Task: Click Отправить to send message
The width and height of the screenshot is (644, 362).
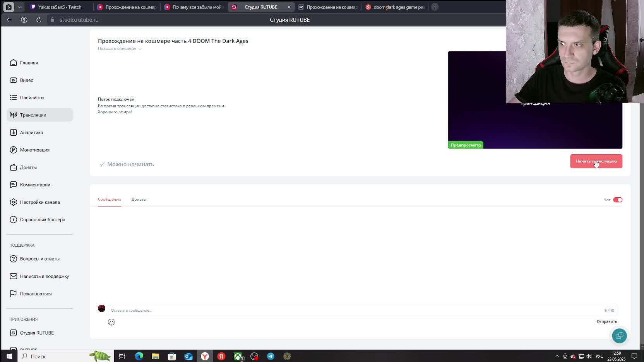Action: coord(607,321)
